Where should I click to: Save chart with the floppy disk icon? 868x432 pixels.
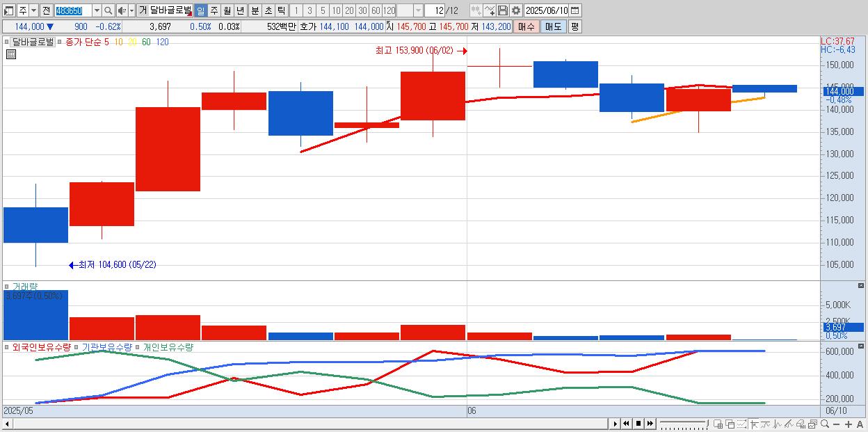[503, 10]
